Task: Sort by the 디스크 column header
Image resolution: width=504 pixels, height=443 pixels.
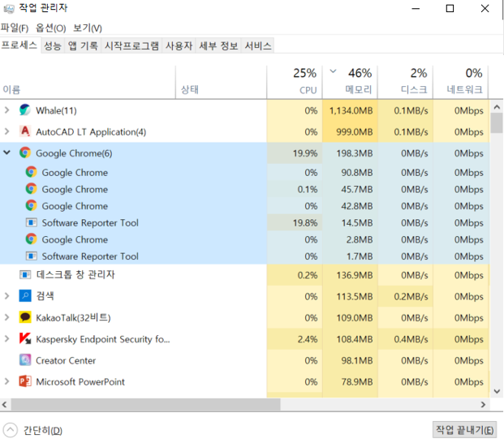Action: [x=405, y=82]
